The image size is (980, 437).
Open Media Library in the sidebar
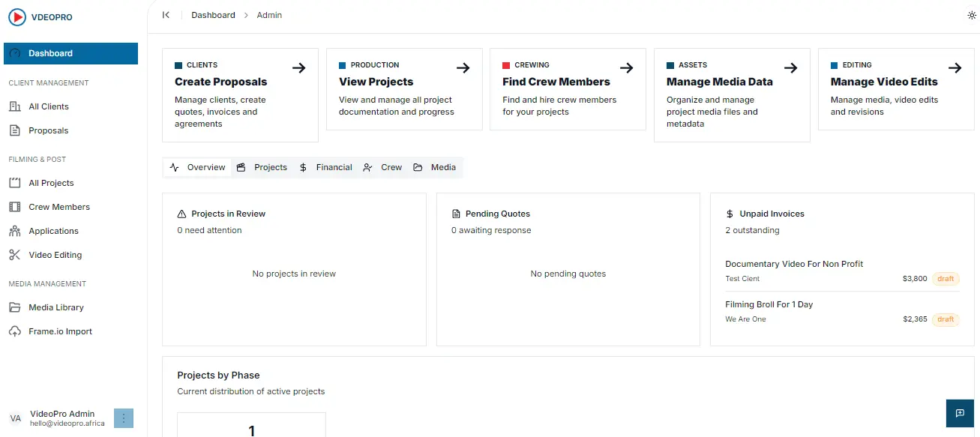click(x=71, y=307)
